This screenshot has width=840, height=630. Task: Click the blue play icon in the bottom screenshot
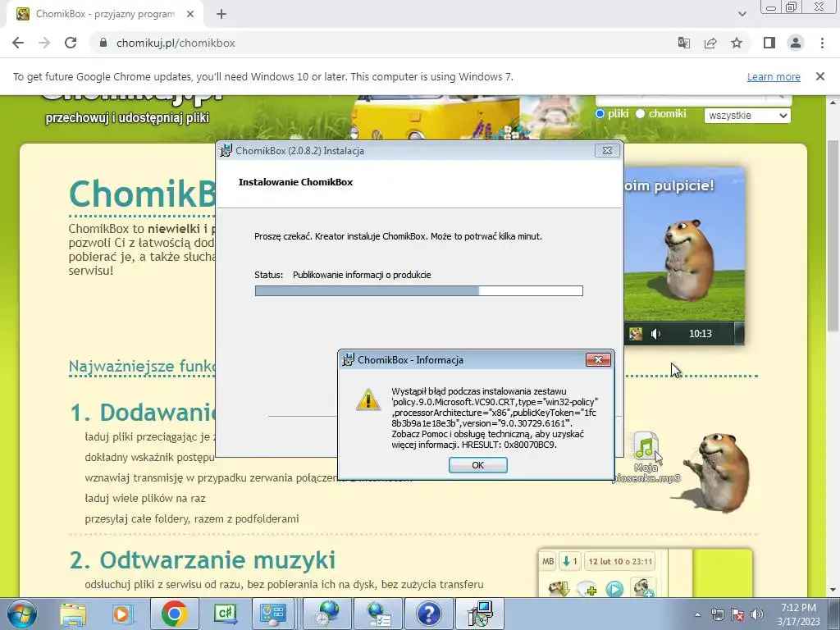614,589
